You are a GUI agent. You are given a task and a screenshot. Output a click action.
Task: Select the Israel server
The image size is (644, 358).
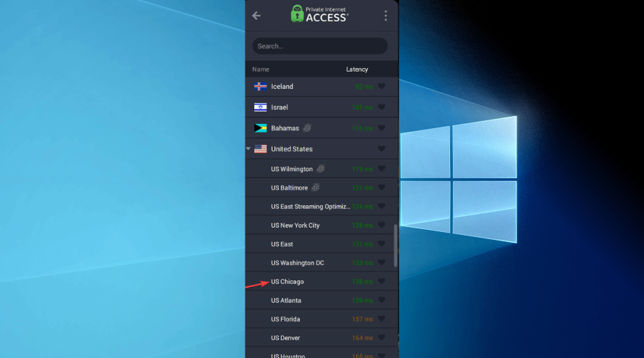pos(321,107)
